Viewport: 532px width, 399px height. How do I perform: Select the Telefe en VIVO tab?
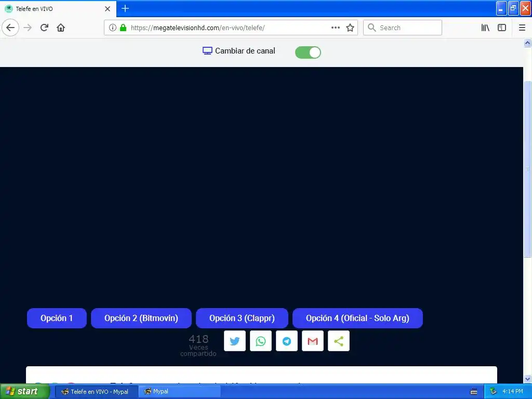[58, 9]
